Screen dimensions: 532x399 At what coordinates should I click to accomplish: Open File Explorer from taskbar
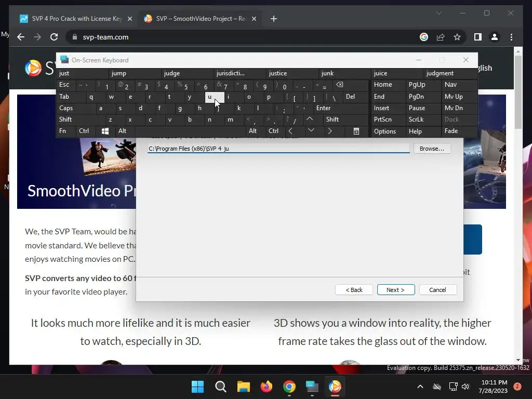click(243, 387)
